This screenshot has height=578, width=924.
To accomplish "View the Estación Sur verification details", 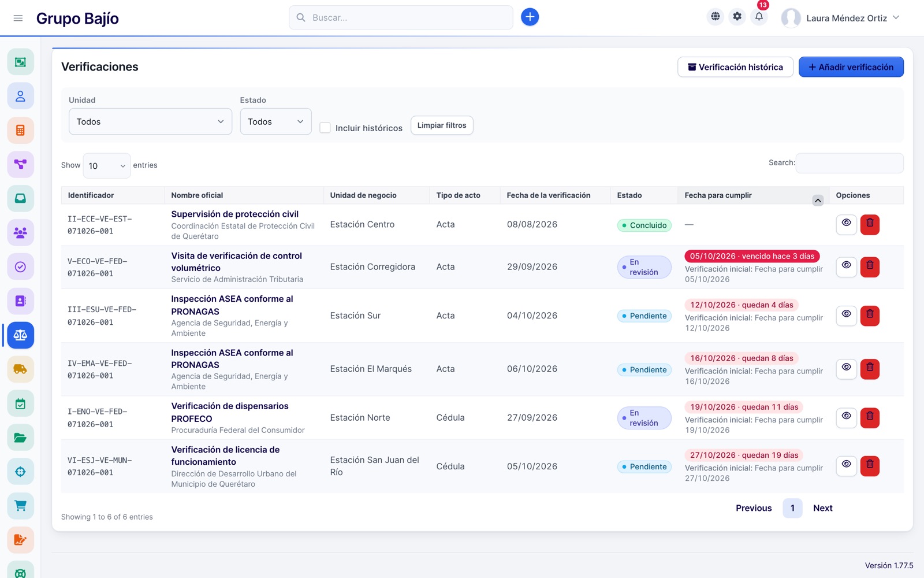I will click(x=846, y=316).
